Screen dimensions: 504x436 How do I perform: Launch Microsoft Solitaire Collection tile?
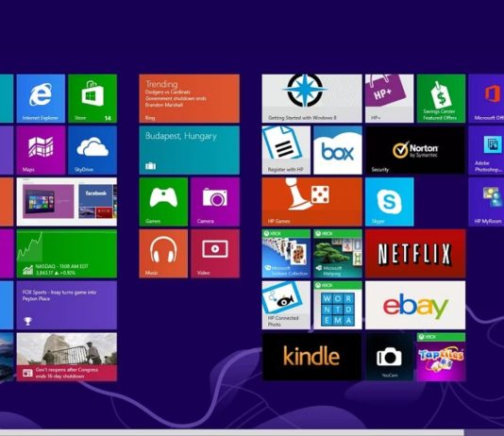[x=286, y=254]
